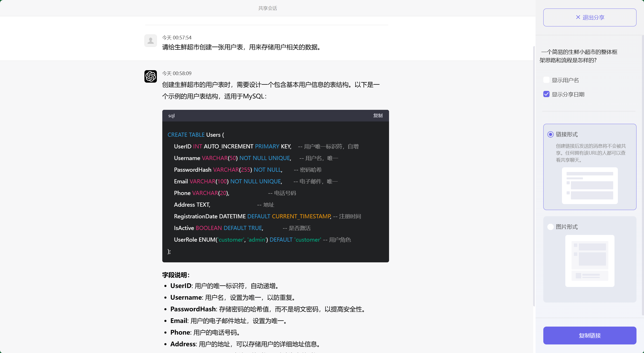Click the user avatar next to the question

pyautogui.click(x=150, y=40)
